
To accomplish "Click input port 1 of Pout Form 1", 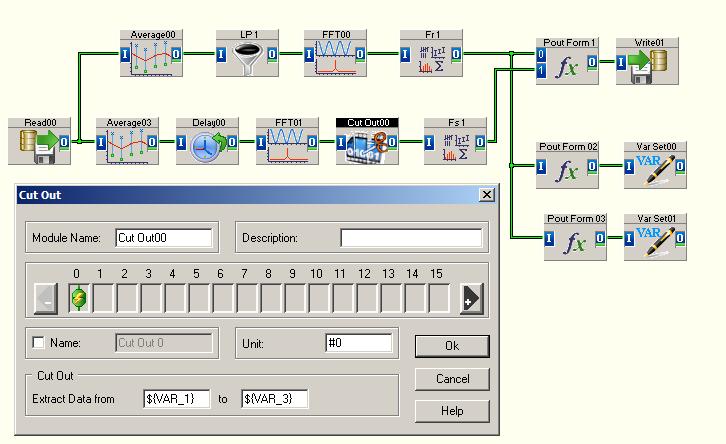I will click(x=541, y=71).
